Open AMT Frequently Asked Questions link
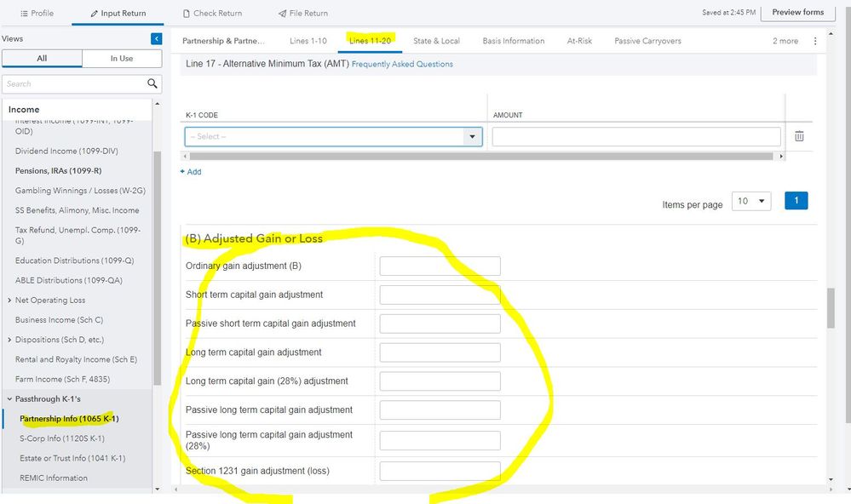 coord(402,64)
